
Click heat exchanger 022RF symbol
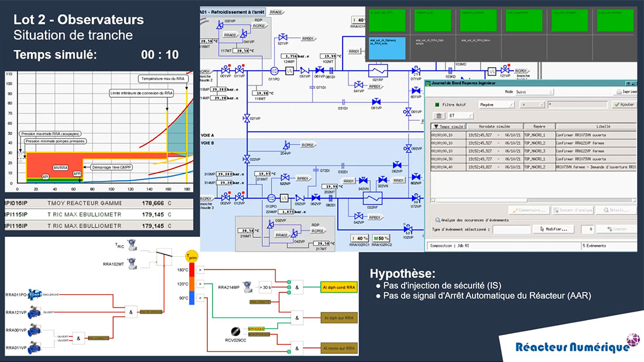[x=373, y=198]
